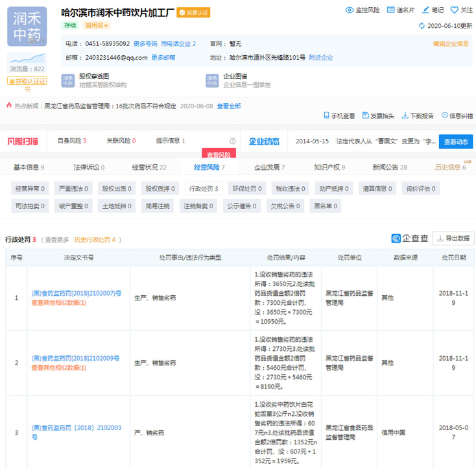Open 历史行政处罚 4 link

pyautogui.click(x=95, y=240)
